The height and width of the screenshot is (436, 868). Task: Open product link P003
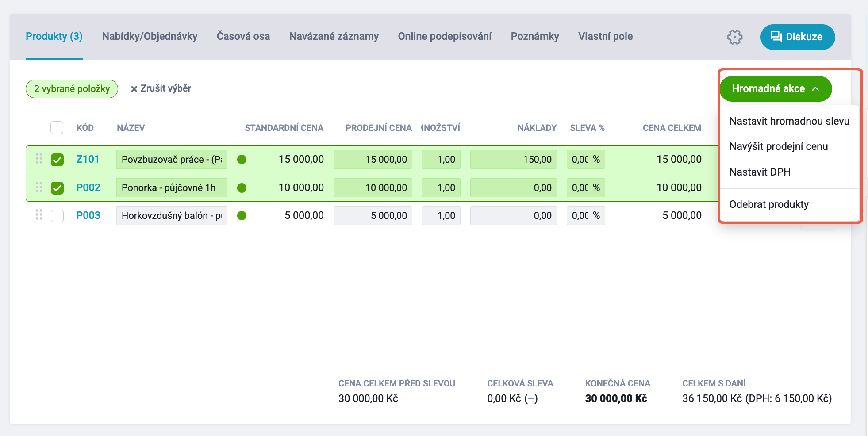click(x=88, y=215)
